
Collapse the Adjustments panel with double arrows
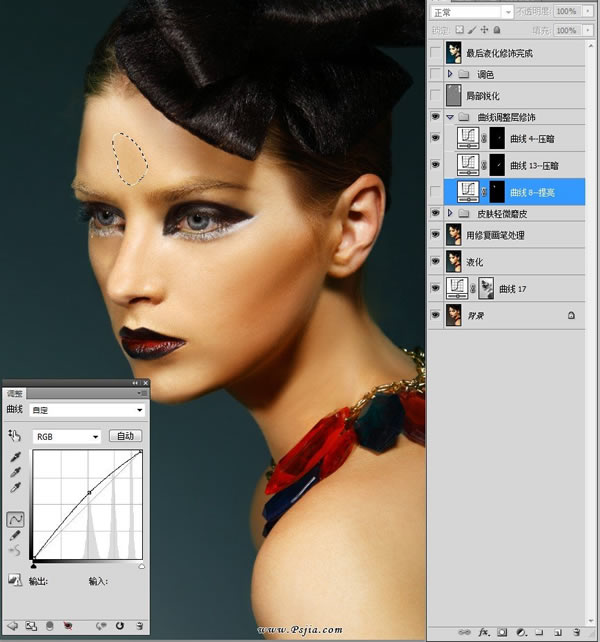tap(135, 383)
